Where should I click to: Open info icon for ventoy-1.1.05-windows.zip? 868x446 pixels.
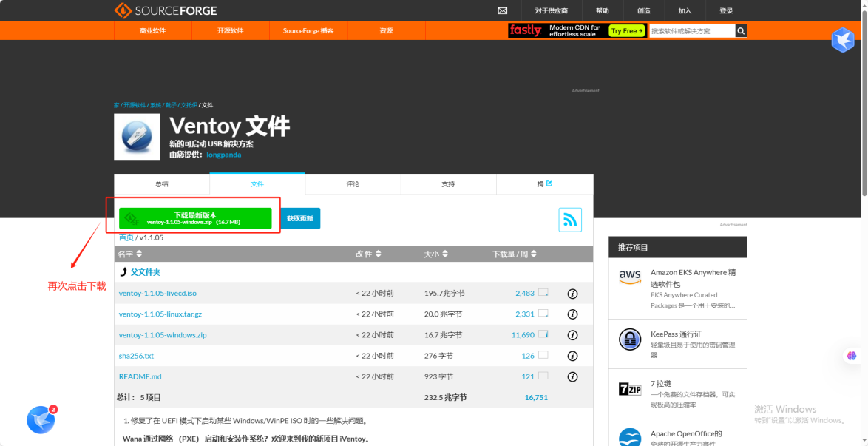tap(572, 335)
